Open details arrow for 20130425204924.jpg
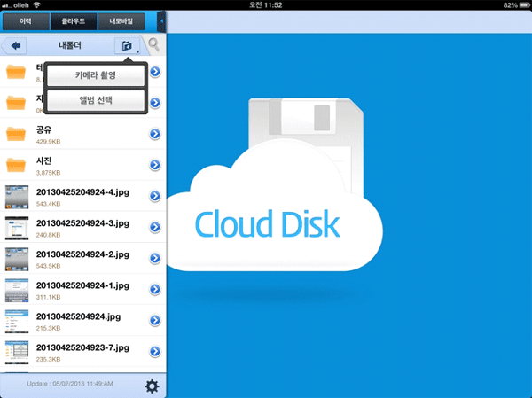 (x=155, y=320)
